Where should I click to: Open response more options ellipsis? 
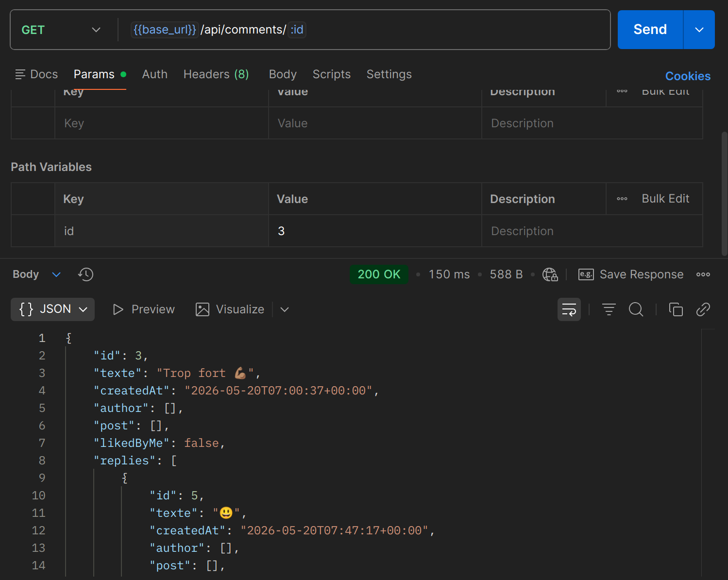(x=703, y=274)
